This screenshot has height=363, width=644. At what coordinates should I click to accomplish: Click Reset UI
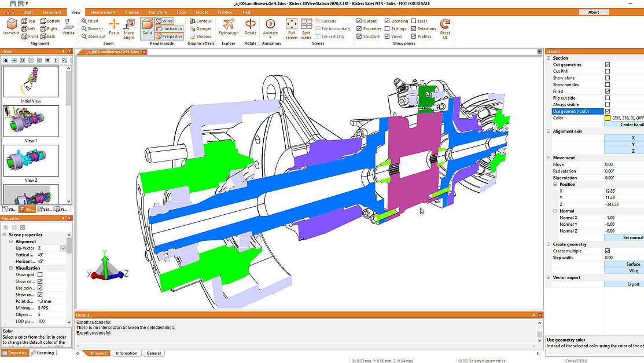tap(445, 29)
